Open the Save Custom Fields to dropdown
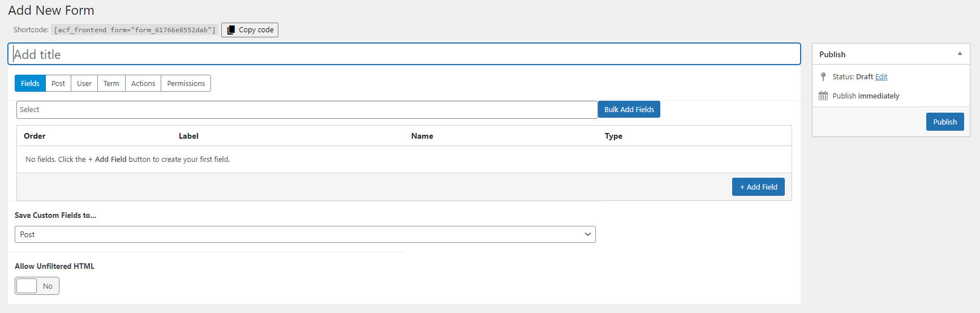This screenshot has width=980, height=313. [305, 234]
